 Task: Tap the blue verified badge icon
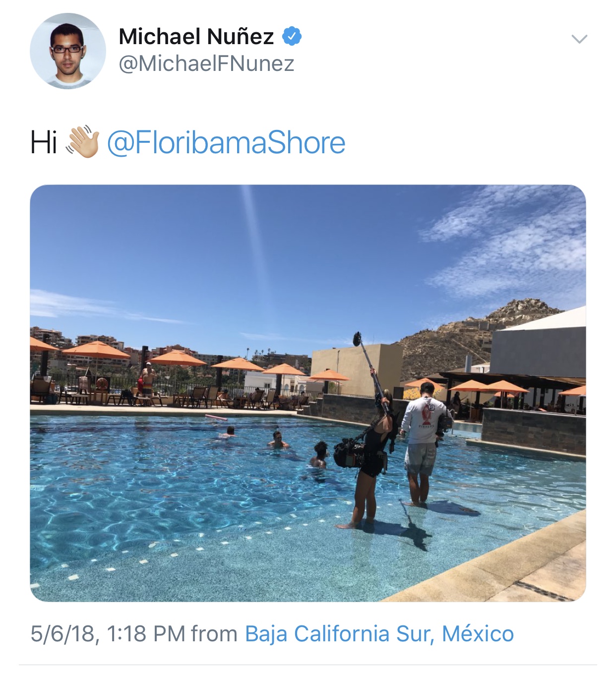[x=292, y=36]
